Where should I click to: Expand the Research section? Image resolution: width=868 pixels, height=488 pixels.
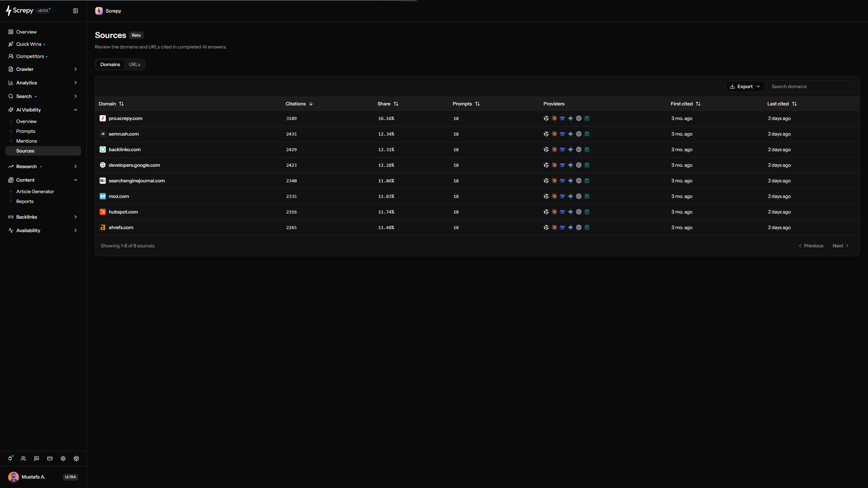pyautogui.click(x=43, y=166)
